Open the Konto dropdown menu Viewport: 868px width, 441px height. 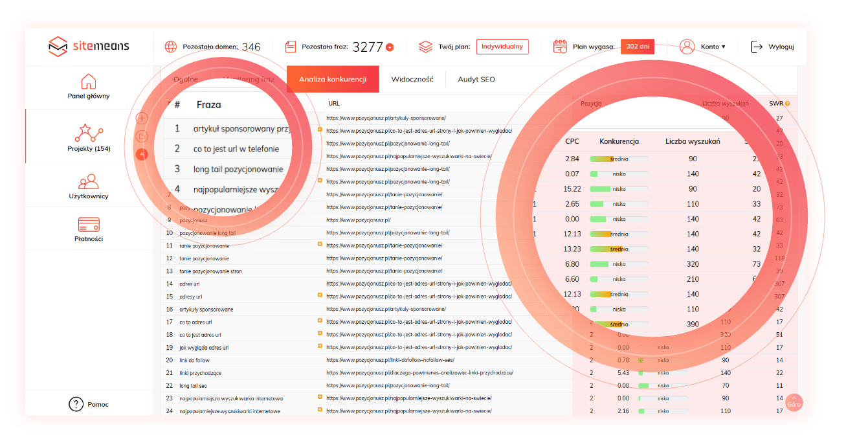pos(712,47)
